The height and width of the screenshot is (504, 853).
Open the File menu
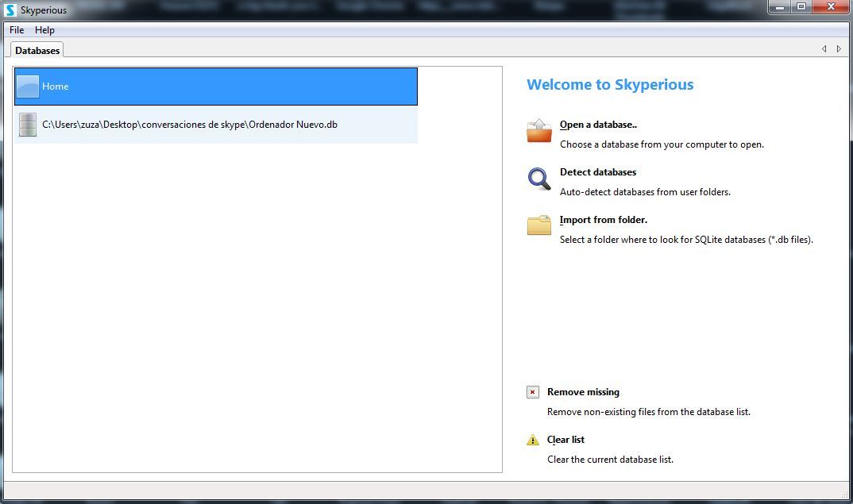tap(17, 30)
